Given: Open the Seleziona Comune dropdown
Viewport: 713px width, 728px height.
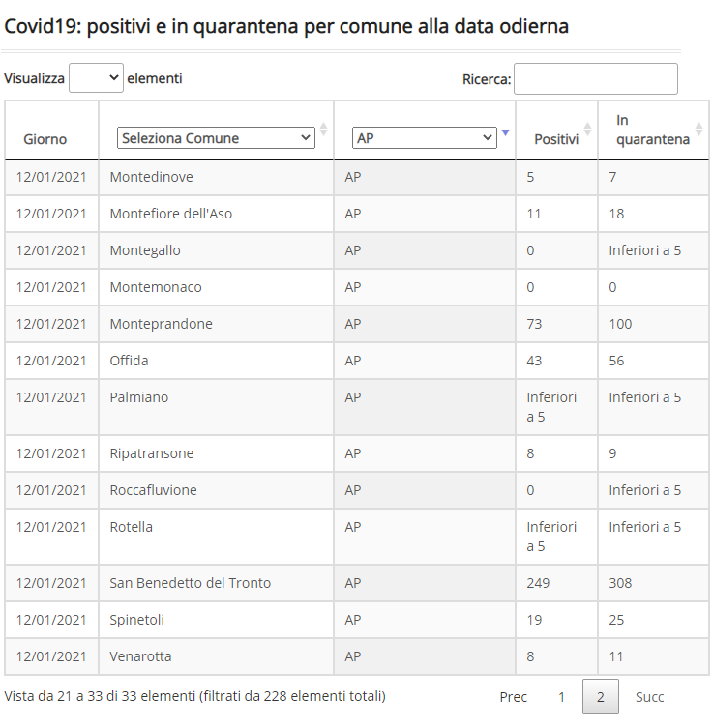Looking at the screenshot, I should [216, 138].
